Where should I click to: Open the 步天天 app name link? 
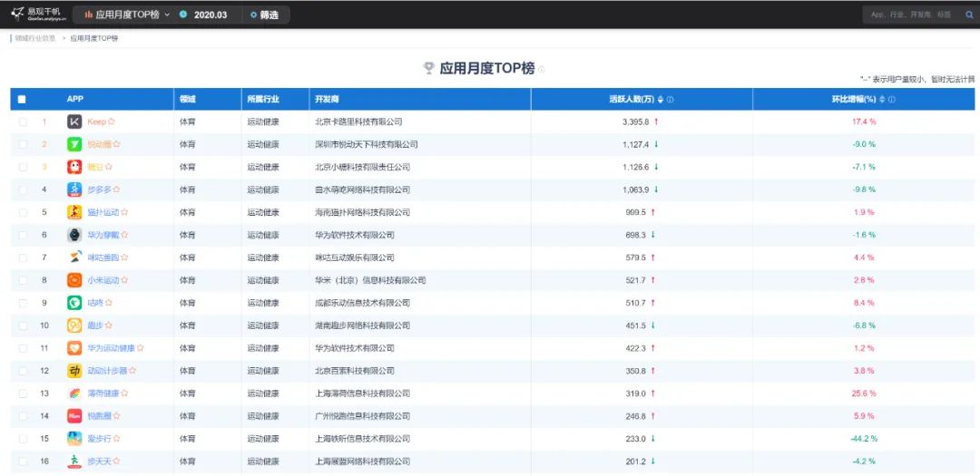pyautogui.click(x=99, y=461)
